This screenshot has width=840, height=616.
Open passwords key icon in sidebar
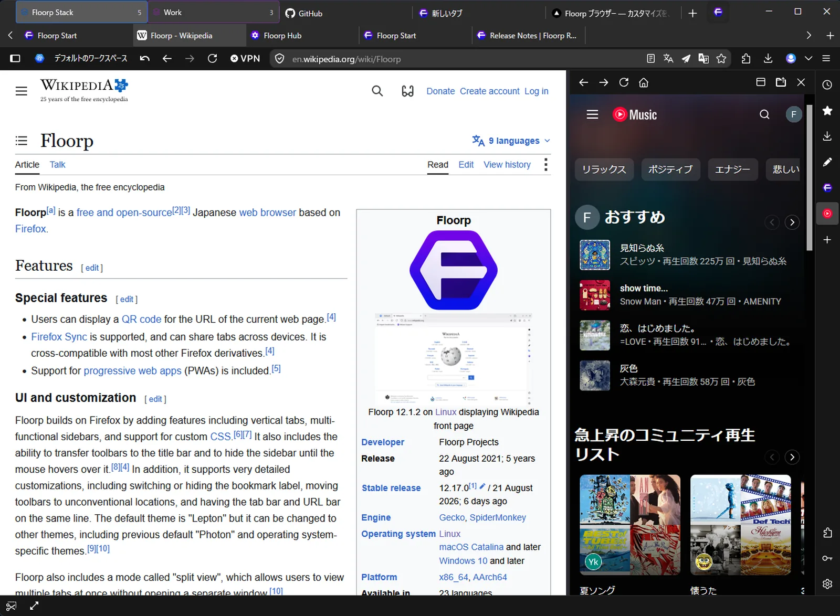827,558
